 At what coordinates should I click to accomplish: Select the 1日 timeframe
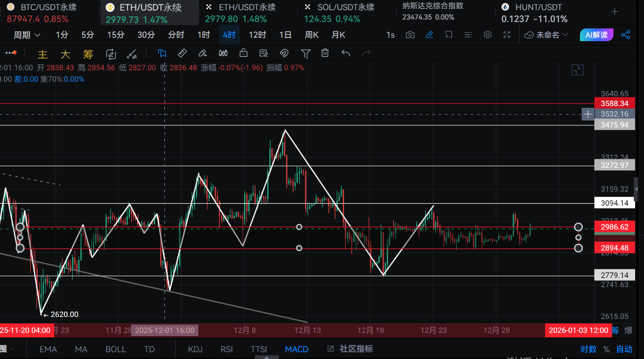[285, 35]
